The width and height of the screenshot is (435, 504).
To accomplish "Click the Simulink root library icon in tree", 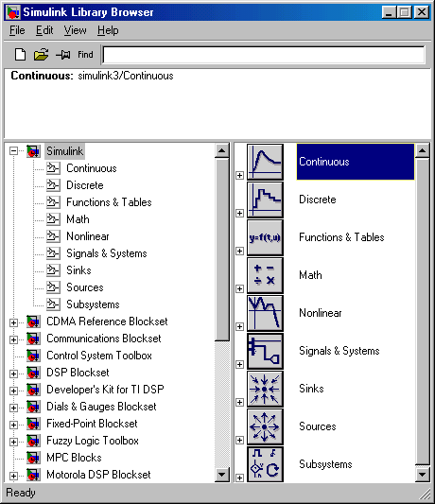I will coord(33,151).
